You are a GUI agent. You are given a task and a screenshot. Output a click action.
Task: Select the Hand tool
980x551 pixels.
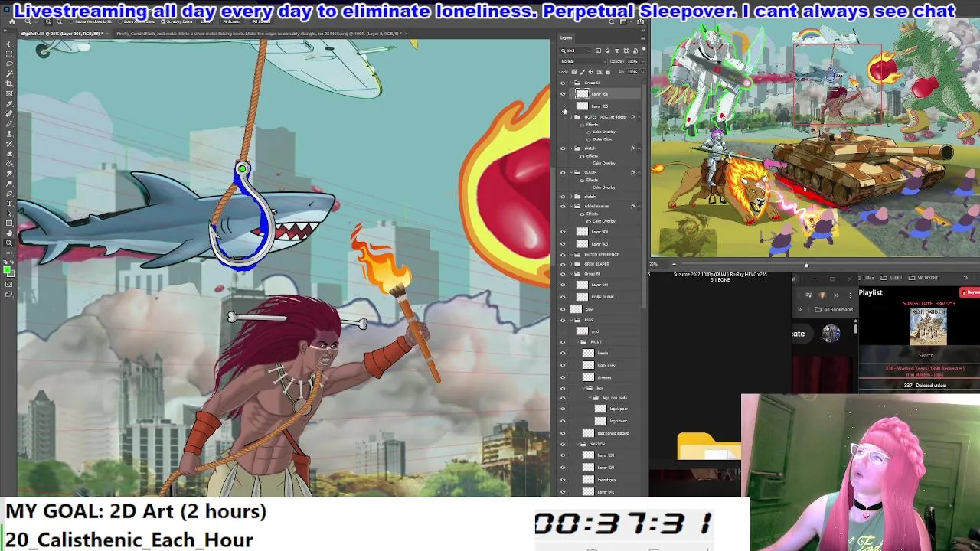(x=9, y=233)
